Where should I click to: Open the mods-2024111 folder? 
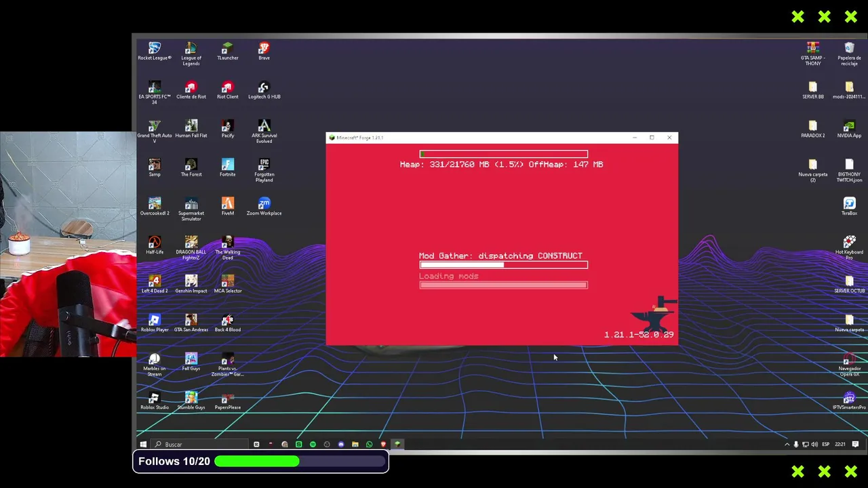click(850, 90)
